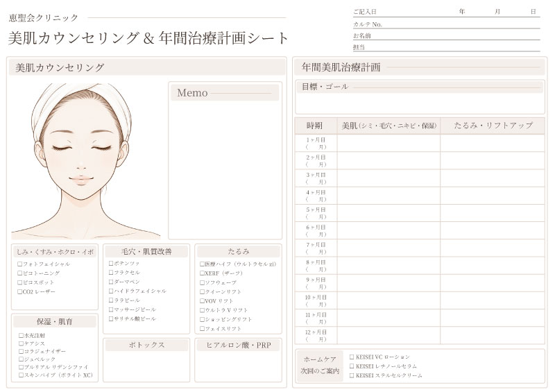Check the CO2 レーザー box
The width and height of the screenshot is (555, 392).
tap(20, 292)
